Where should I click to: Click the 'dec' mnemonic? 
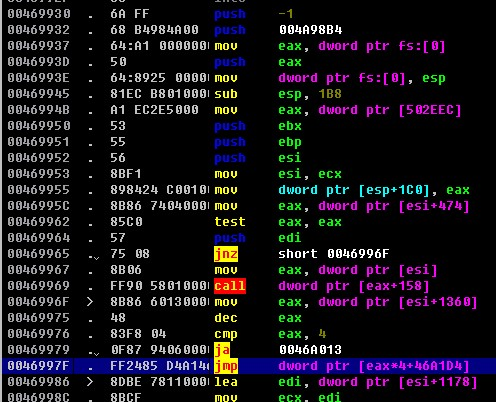tap(226, 318)
